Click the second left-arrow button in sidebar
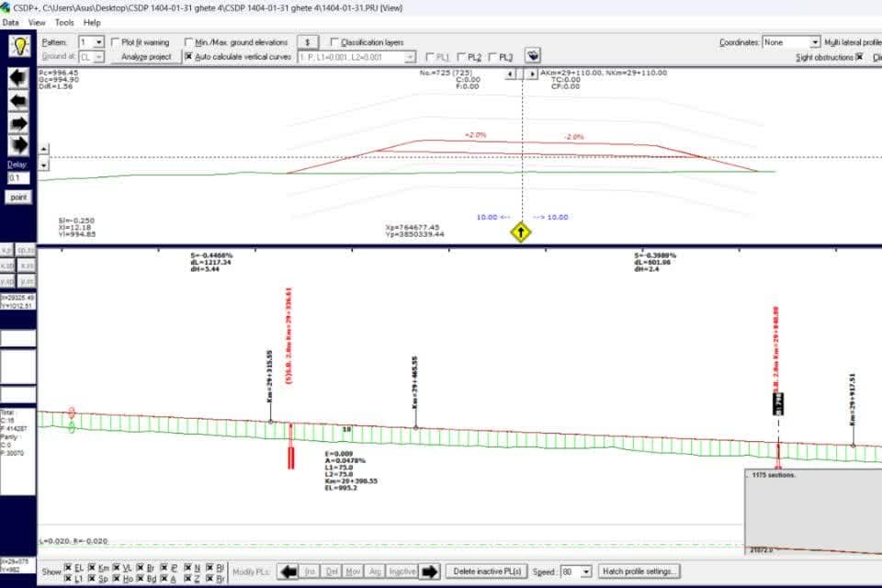882x588 pixels. point(18,101)
